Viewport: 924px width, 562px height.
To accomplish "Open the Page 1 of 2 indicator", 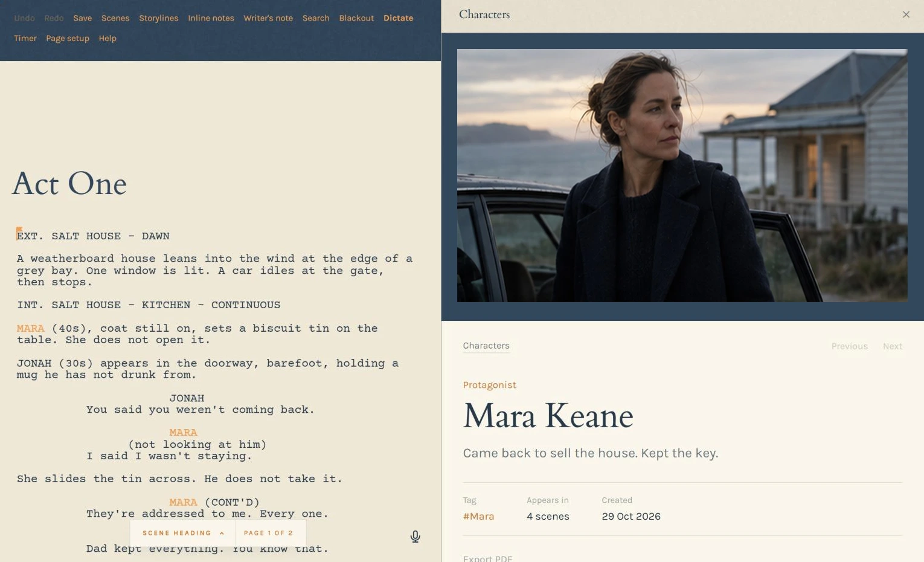I will coord(269,533).
